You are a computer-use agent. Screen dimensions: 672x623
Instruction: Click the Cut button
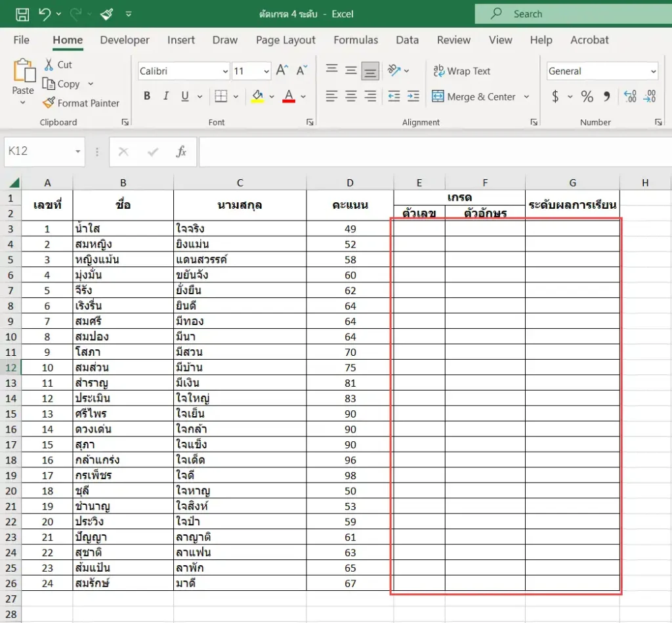[x=58, y=65]
